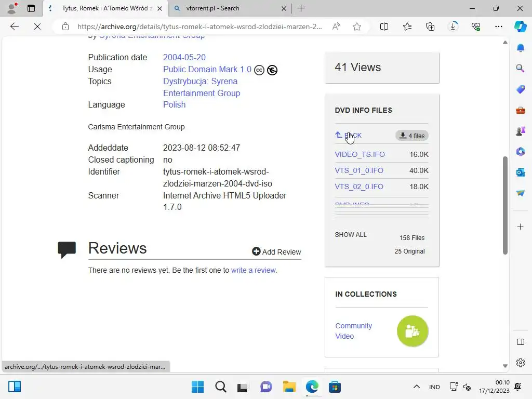Click the 41 Views counter
The image size is (532, 399).
(x=357, y=67)
